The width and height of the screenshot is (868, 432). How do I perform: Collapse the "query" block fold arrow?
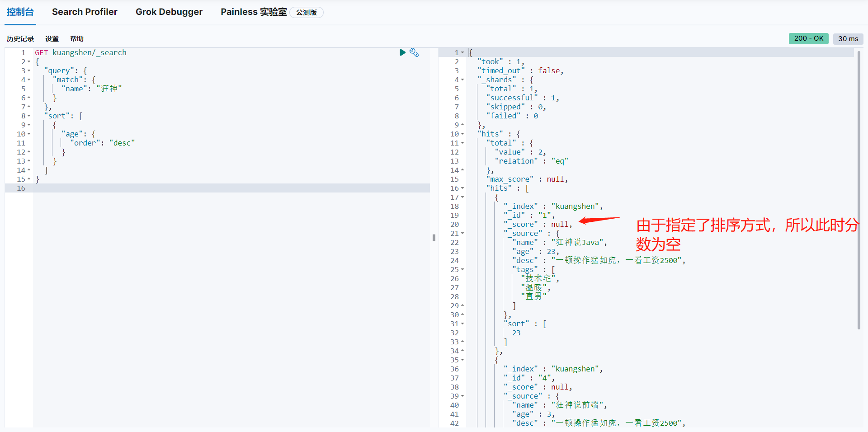coord(29,70)
